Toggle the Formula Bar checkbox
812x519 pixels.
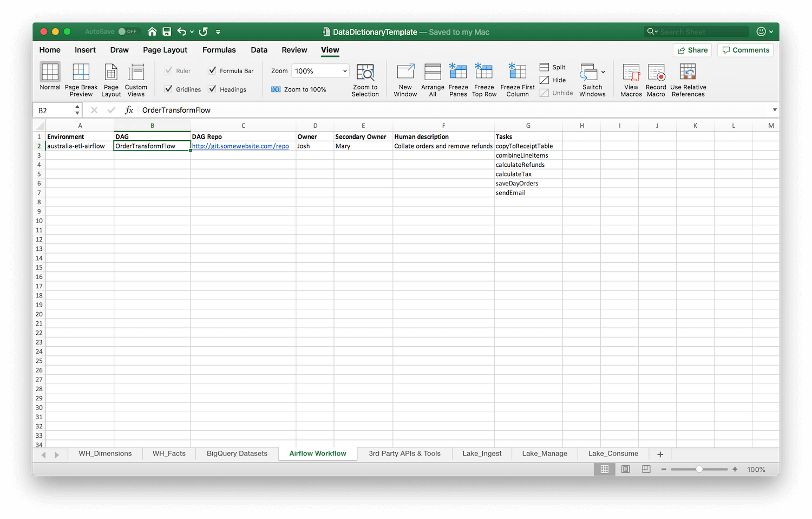pos(212,71)
